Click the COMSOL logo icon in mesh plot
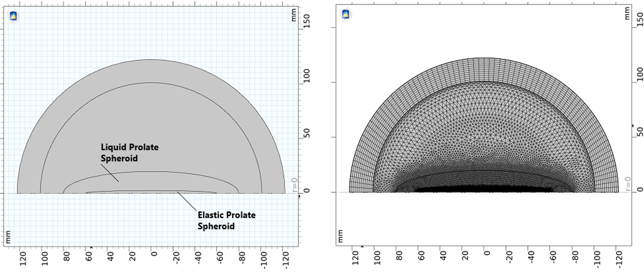 coord(346,14)
